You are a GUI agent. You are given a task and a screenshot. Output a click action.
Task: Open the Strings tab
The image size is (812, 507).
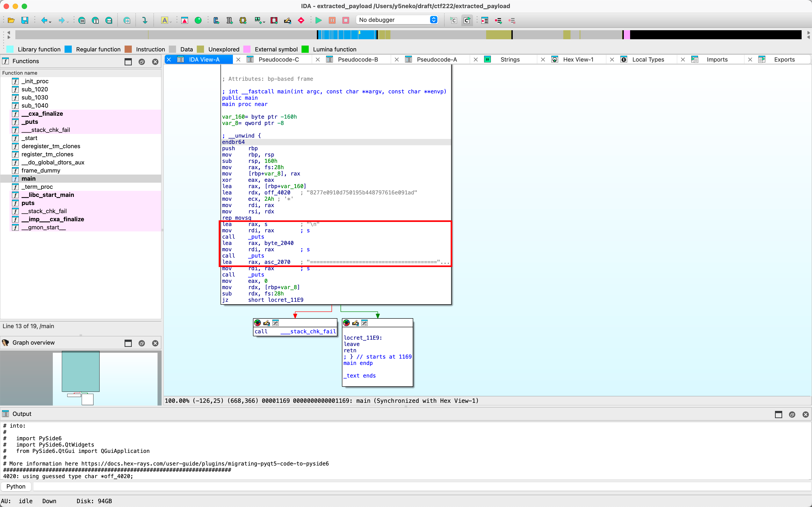[x=510, y=59]
